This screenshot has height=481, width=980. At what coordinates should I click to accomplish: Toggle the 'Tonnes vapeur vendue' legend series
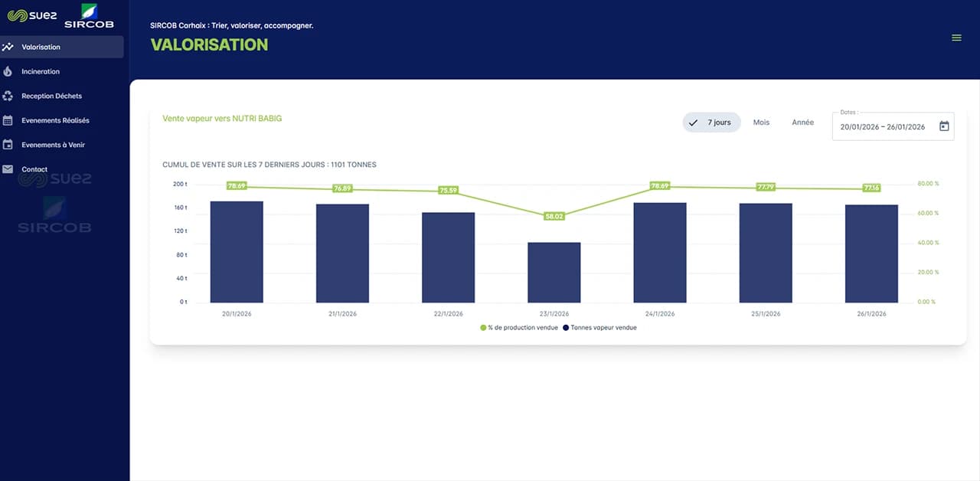tap(599, 328)
